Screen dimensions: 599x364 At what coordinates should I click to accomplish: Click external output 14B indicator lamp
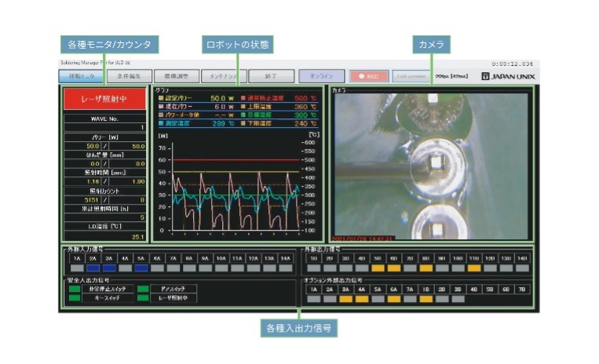[x=522, y=268]
